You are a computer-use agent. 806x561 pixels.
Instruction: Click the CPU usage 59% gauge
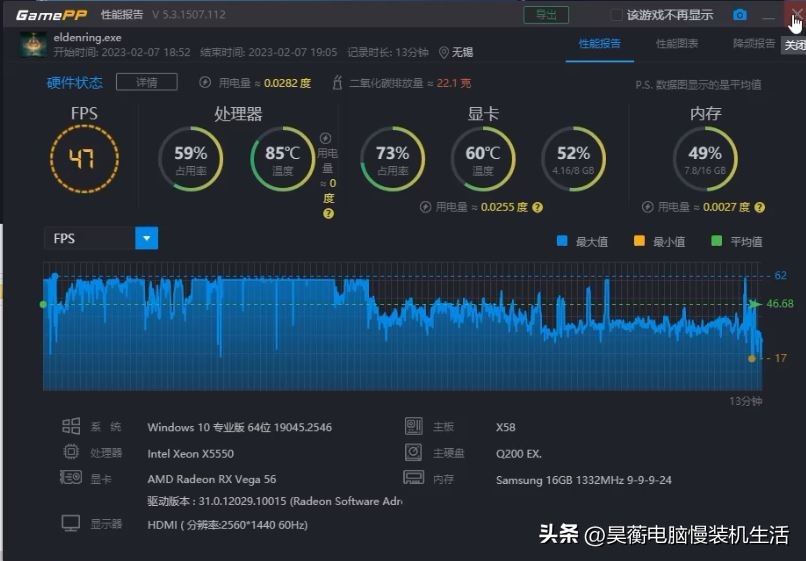[191, 159]
